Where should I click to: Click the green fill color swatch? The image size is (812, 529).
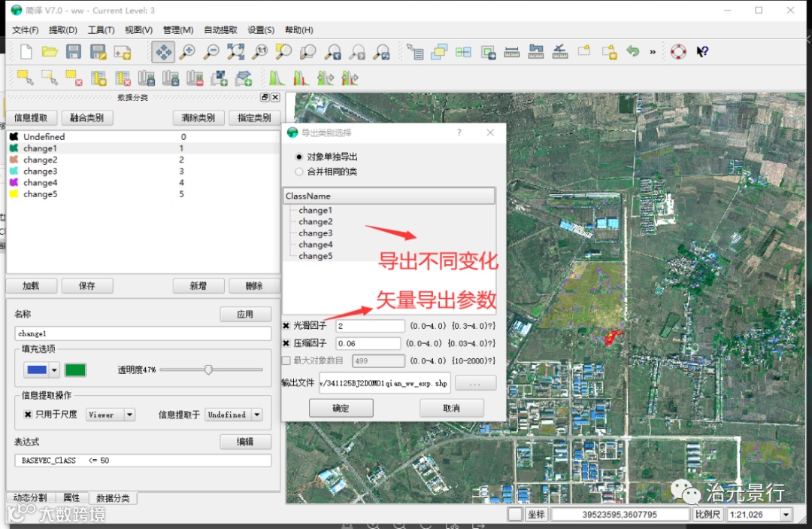coord(75,369)
